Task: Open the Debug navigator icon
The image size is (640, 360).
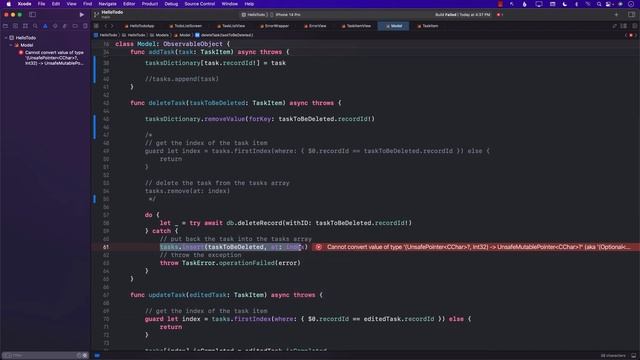Action: 65,26
